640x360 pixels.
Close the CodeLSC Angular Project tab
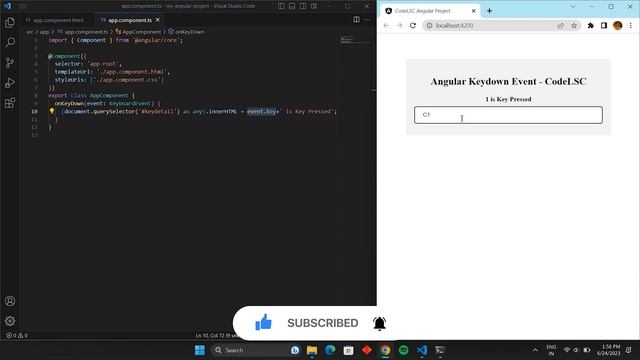pyautogui.click(x=473, y=11)
